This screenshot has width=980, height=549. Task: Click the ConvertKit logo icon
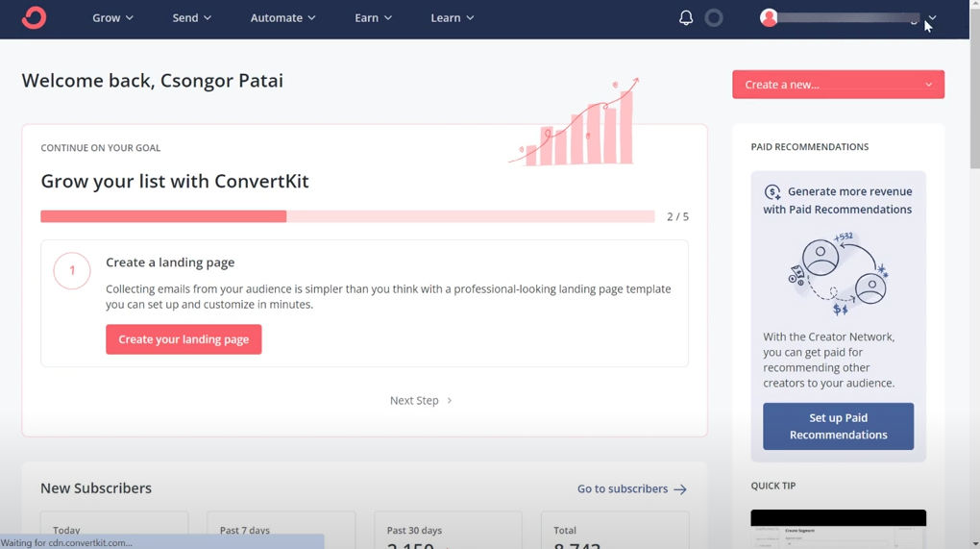[34, 17]
